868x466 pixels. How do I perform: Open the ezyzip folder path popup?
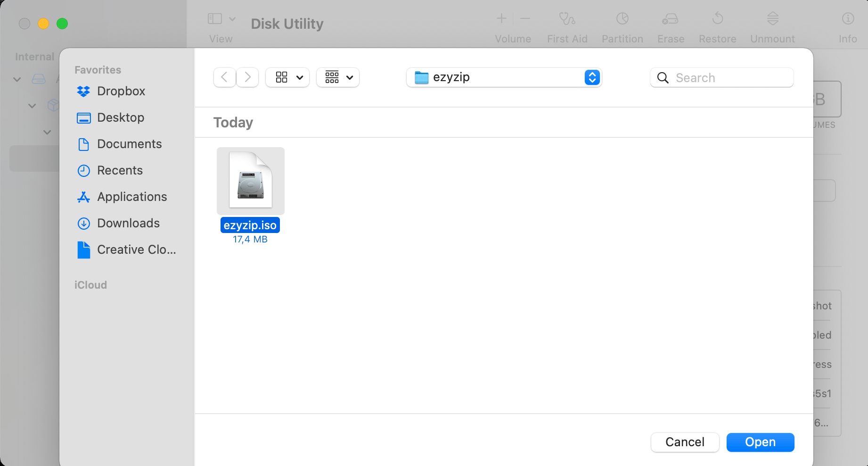(x=503, y=77)
